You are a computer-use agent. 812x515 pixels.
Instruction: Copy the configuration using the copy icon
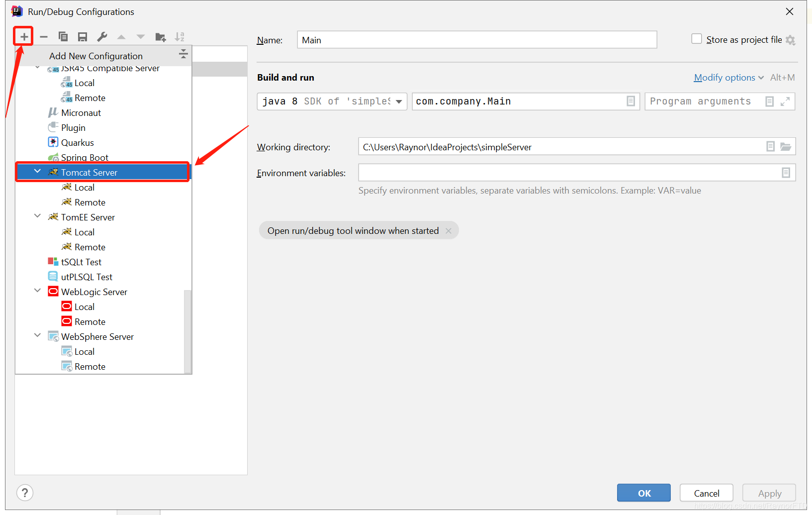(63, 37)
